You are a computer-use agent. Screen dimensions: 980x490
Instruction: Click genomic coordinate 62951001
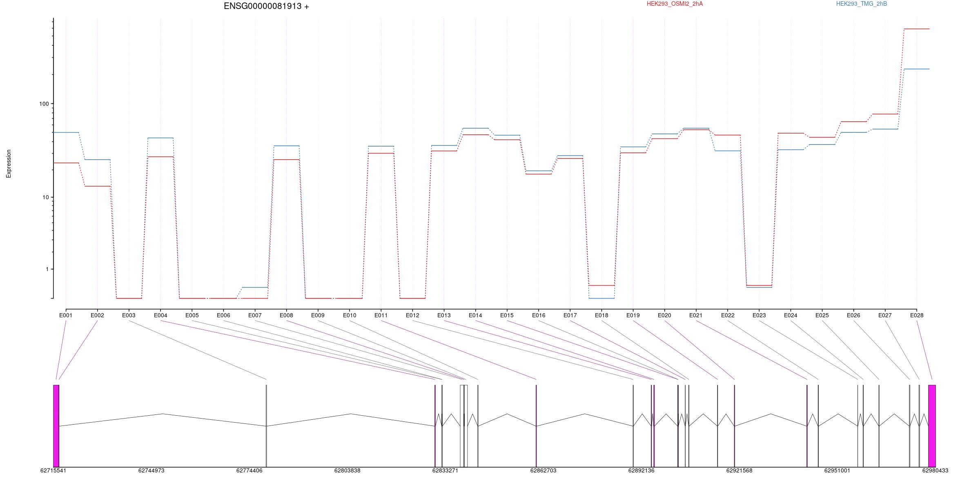(837, 470)
